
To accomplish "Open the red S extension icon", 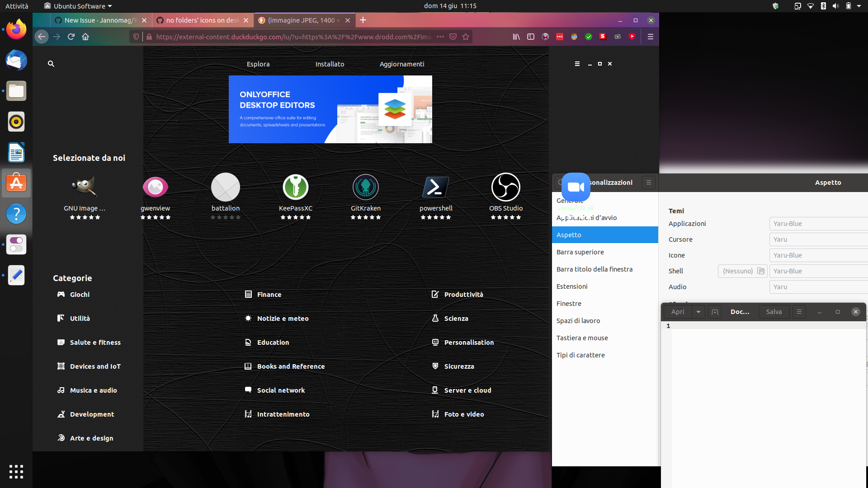I will pyautogui.click(x=603, y=37).
